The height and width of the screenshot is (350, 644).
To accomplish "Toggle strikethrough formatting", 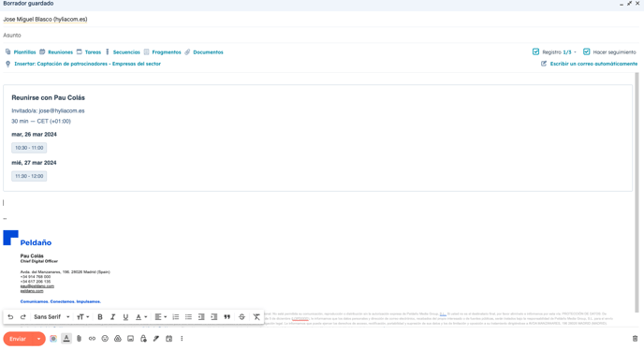I will [241, 316].
